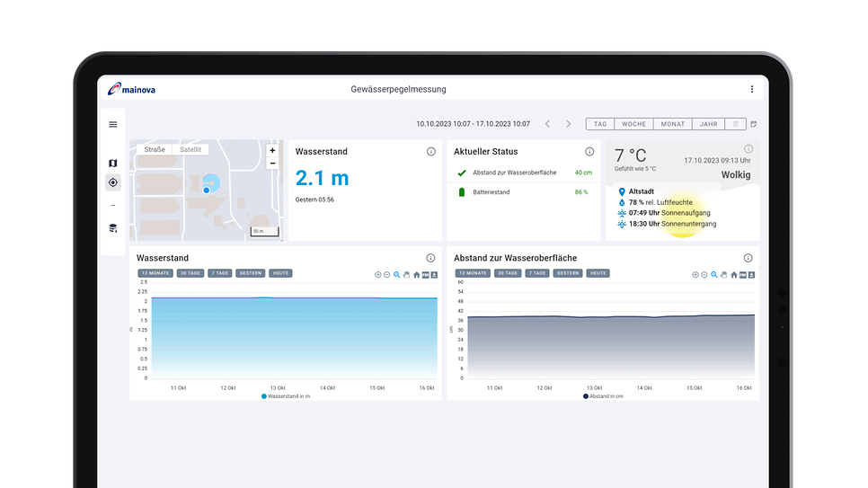
Task: Click the map icon in the sidebar
Action: [x=112, y=164]
